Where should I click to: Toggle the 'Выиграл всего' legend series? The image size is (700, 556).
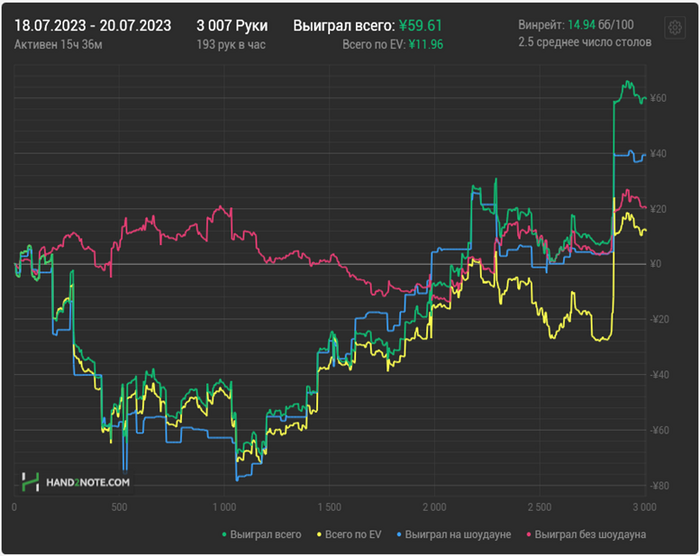tap(262, 534)
